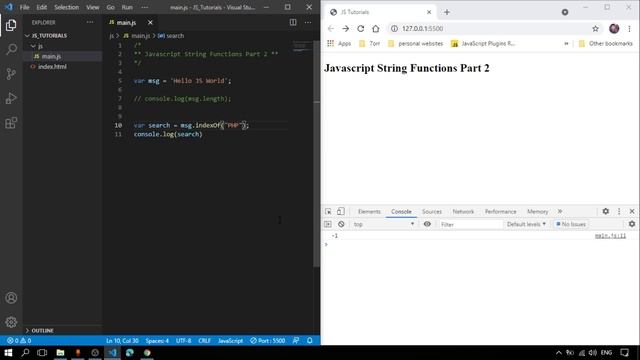Open the Search view in VS Code
640x360 pixels.
(x=11, y=49)
